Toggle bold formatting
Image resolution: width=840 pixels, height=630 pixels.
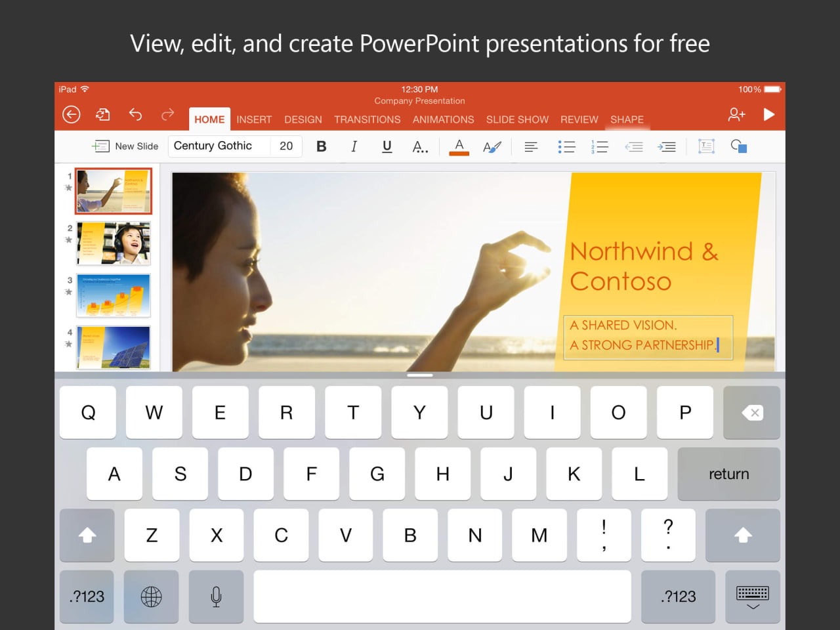321,146
